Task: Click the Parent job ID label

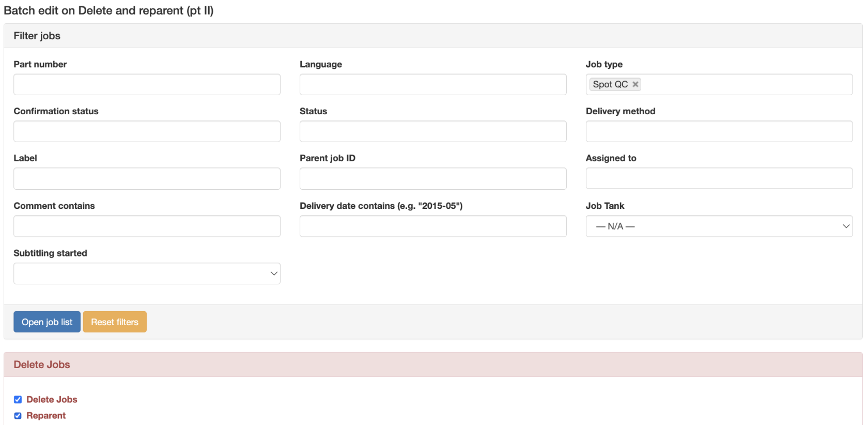Action: 328,158
